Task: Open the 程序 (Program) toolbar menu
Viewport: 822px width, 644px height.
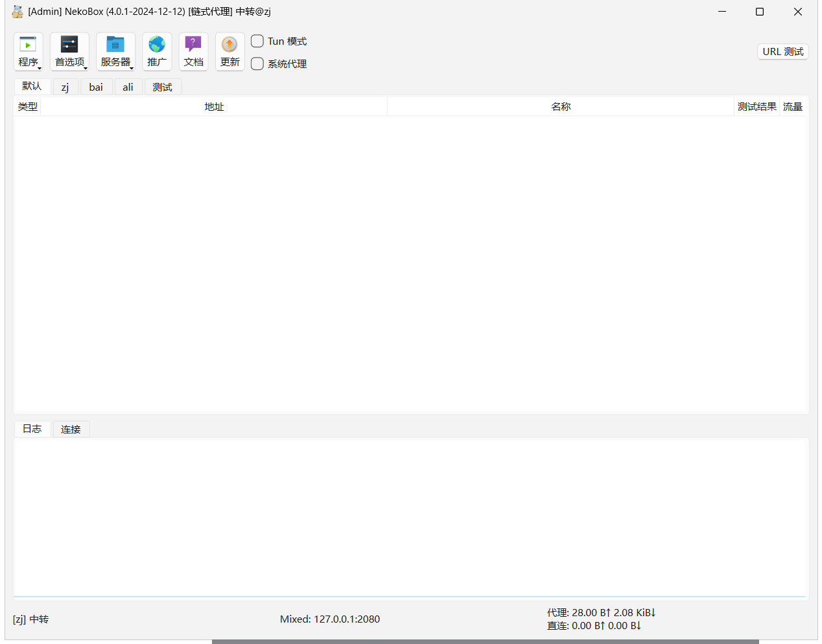Action: (28, 51)
